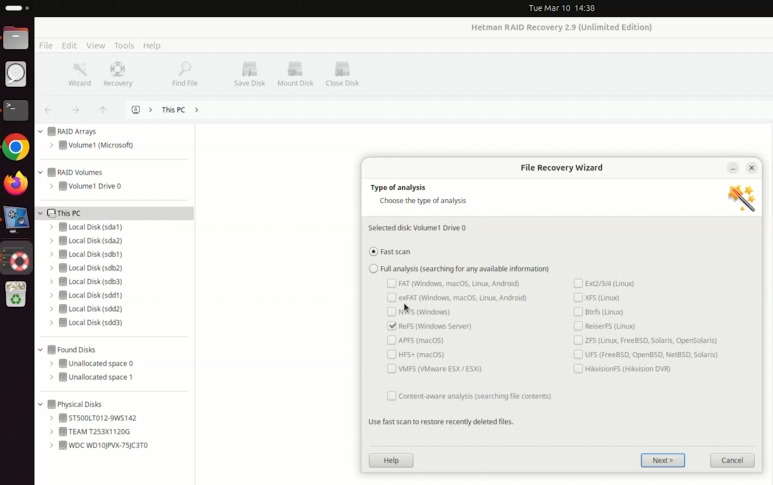Click the Unallocated space 0 icon
Viewport: 773px width, 485px height.
pos(63,363)
